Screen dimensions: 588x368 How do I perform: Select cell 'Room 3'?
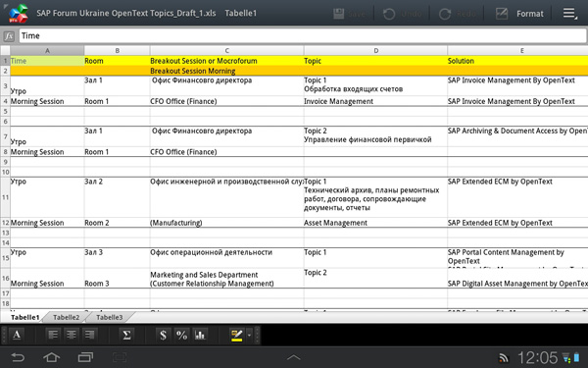[117, 279]
